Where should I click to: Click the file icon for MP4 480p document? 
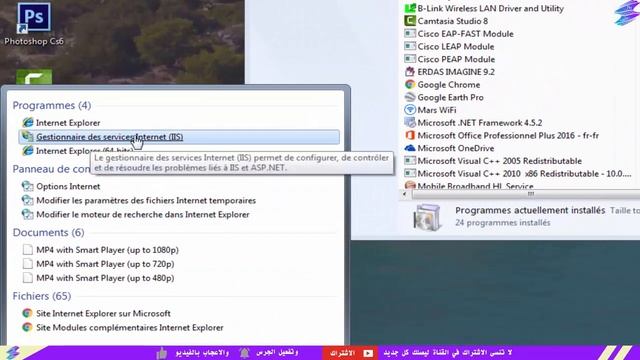pos(28,278)
